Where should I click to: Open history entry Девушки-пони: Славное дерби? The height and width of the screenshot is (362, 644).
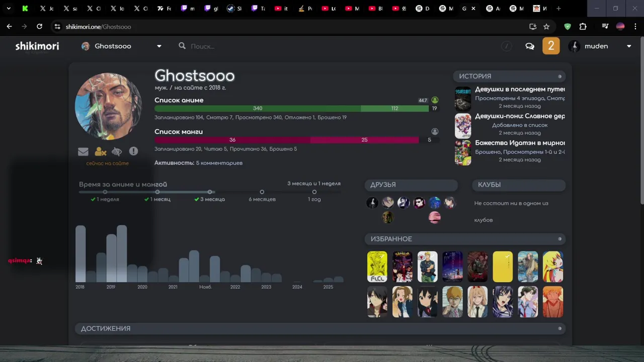coord(520,116)
